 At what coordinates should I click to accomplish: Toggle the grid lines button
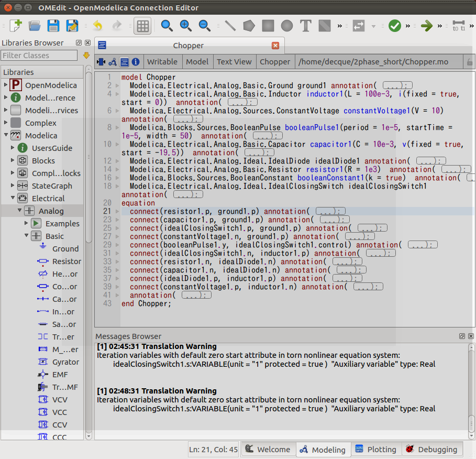tap(142, 26)
